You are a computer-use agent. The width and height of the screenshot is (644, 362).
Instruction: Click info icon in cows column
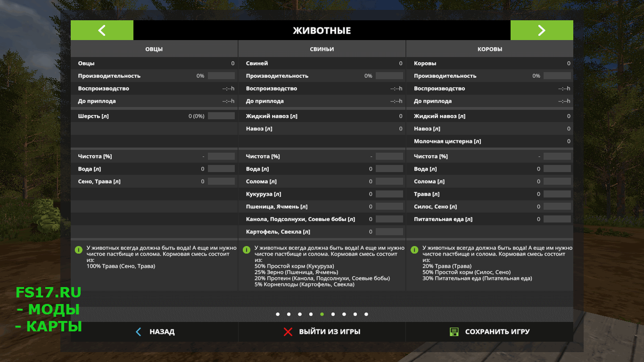(414, 249)
